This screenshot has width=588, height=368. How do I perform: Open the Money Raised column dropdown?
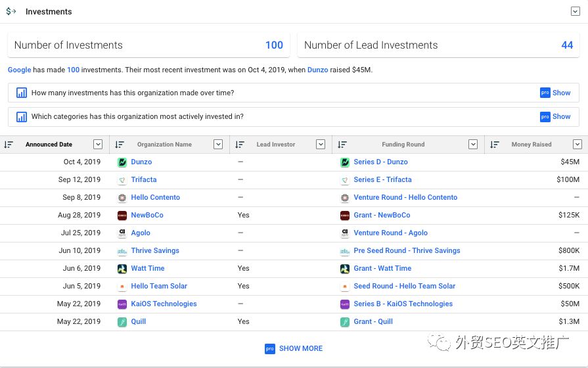click(577, 145)
